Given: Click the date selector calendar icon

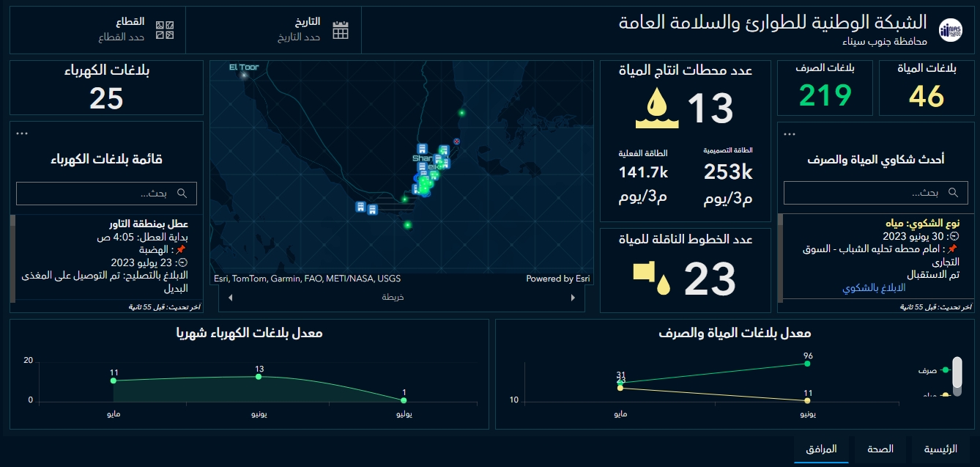Looking at the screenshot, I should 341,30.
